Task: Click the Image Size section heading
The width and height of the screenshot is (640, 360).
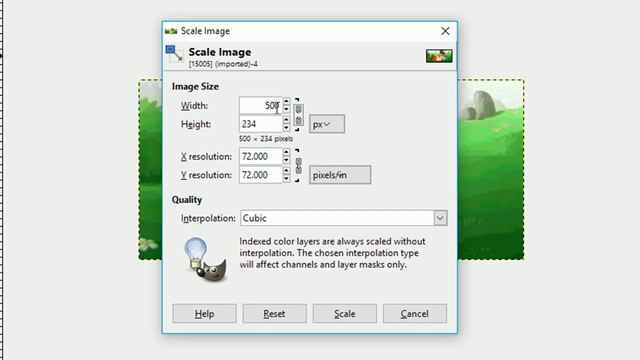Action: click(195, 87)
